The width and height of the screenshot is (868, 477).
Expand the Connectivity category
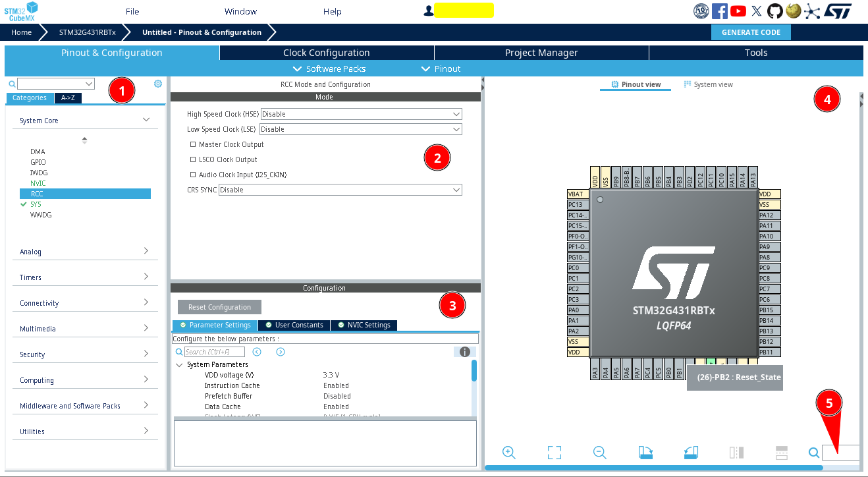point(146,302)
